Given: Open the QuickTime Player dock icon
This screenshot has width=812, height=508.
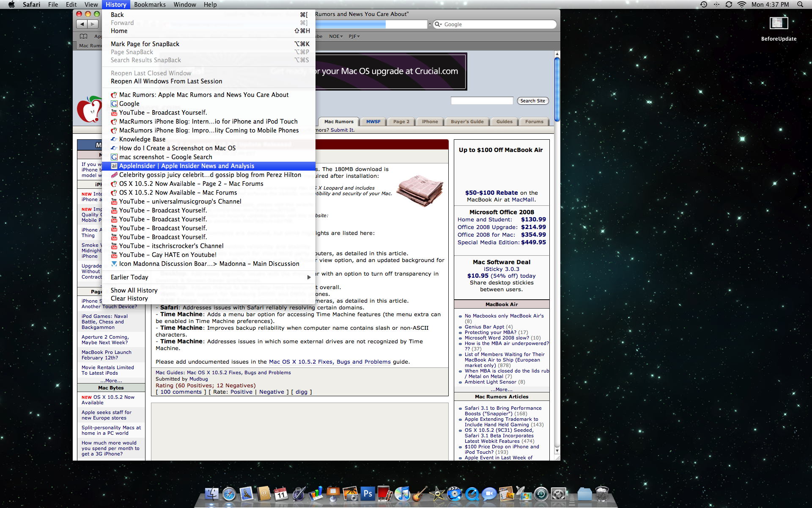Looking at the screenshot, I should (x=472, y=494).
